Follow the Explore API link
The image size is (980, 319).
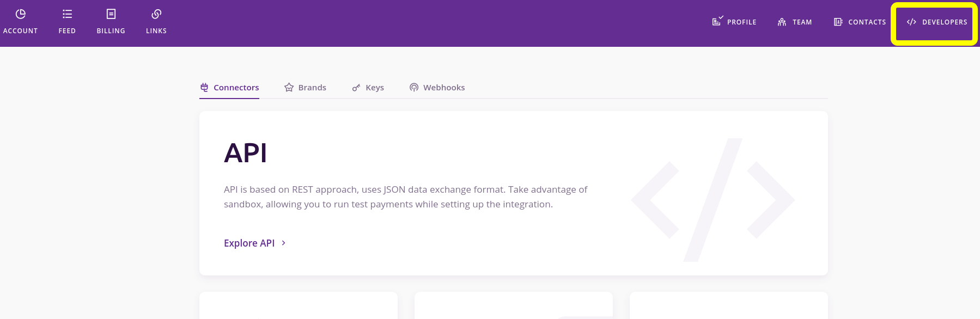[249, 243]
